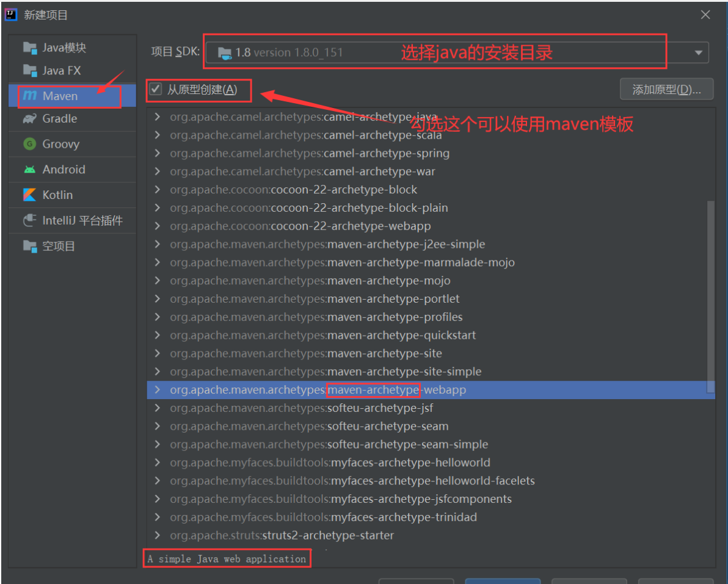The width and height of the screenshot is (728, 584).
Task: Expand the maven-archetype-mojo node
Action: point(158,281)
